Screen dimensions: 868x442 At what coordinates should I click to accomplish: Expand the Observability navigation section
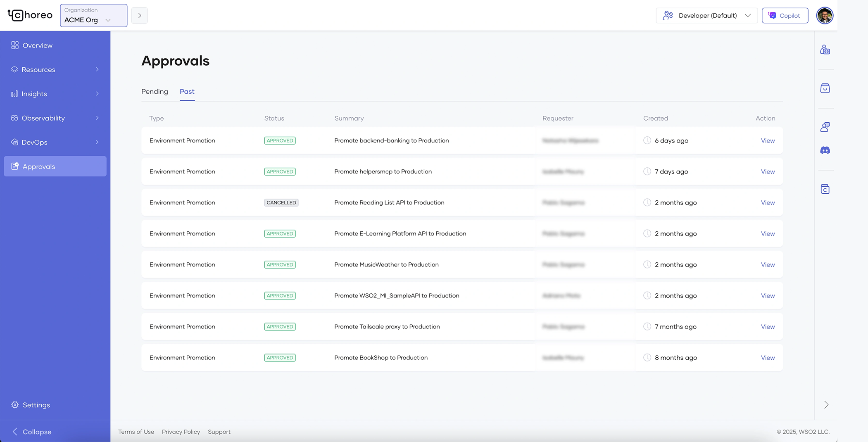click(x=55, y=118)
